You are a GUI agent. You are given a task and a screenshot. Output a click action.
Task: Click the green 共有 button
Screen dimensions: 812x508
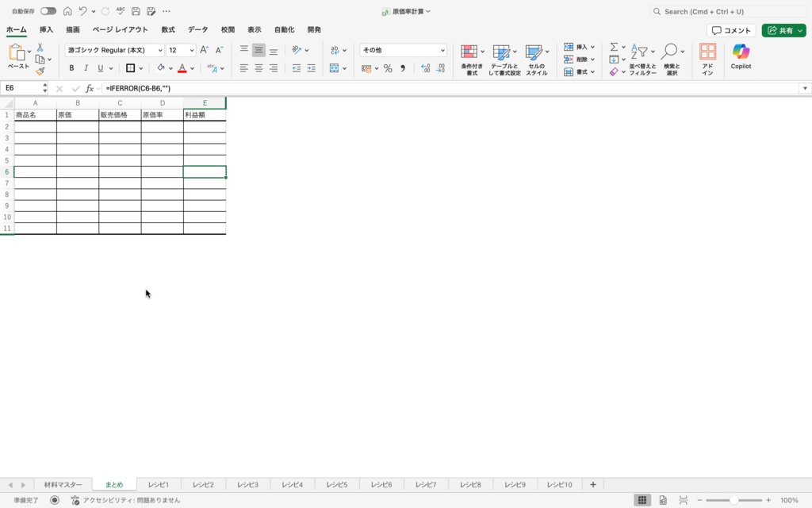point(783,31)
